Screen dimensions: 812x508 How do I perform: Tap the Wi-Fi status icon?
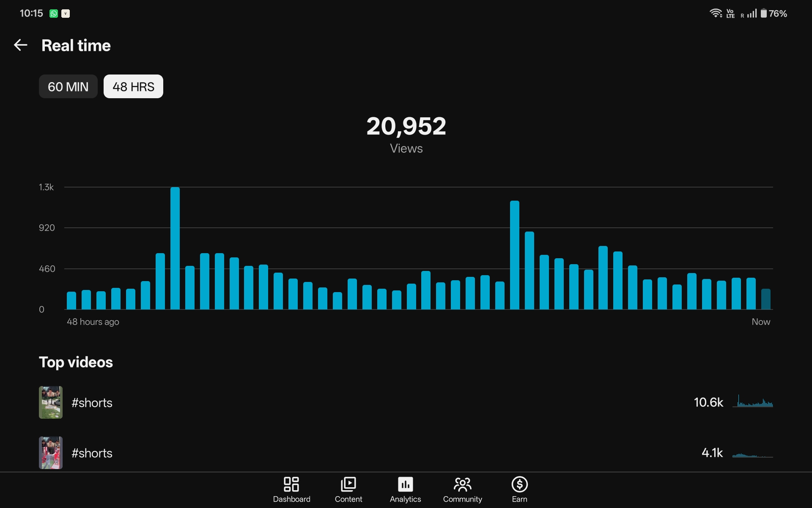pyautogui.click(x=716, y=13)
